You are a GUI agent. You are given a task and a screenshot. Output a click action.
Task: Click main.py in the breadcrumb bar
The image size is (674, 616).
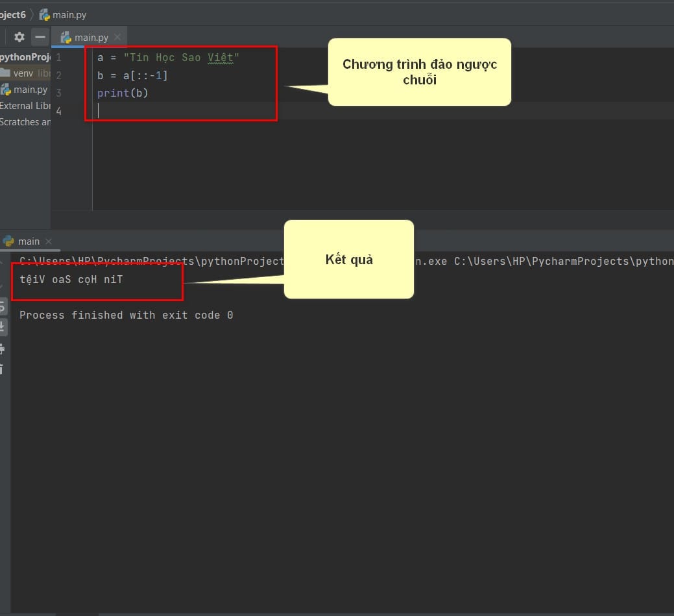coord(70,14)
